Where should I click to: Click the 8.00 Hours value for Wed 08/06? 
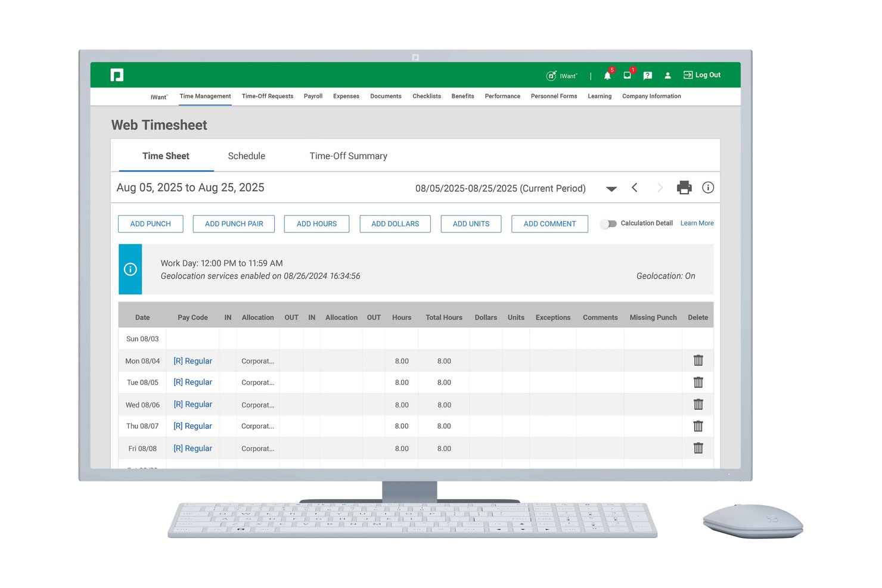coord(402,405)
